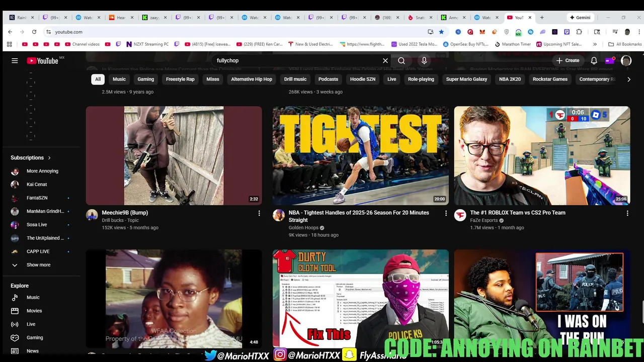Show more filter chips with right arrow
Image resolution: width=644 pixels, height=362 pixels.
[628, 79]
